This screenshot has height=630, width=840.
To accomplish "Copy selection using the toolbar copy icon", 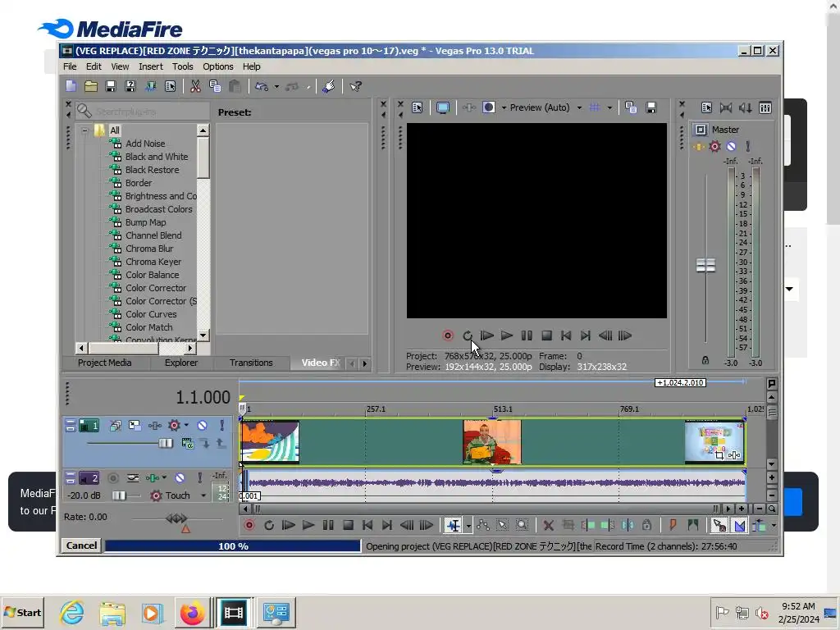I will (x=216, y=86).
